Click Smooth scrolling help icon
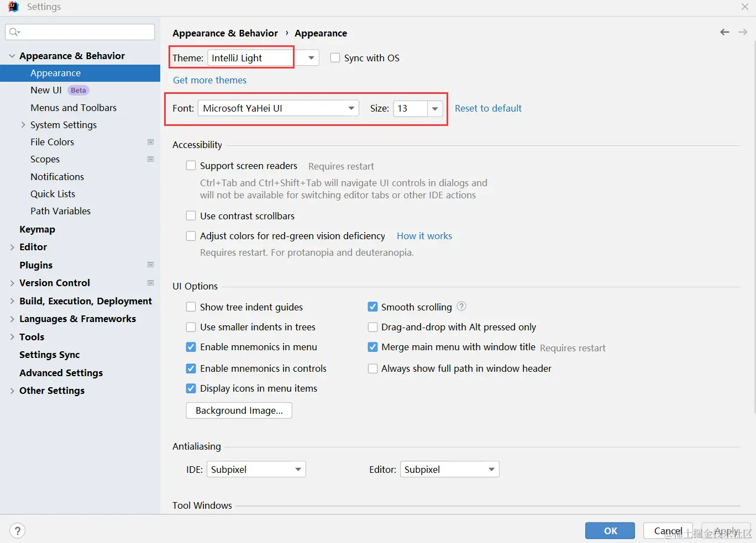The height and width of the screenshot is (543, 756). pyautogui.click(x=461, y=306)
